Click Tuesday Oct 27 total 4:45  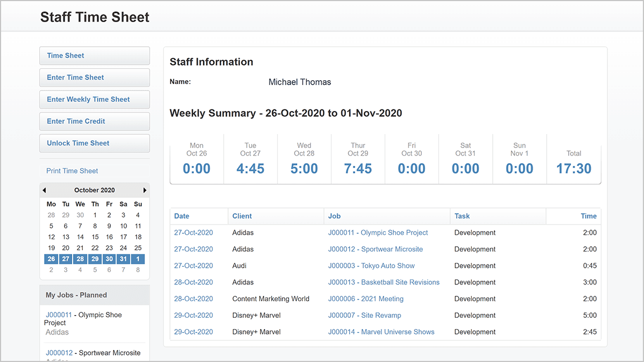point(250,169)
